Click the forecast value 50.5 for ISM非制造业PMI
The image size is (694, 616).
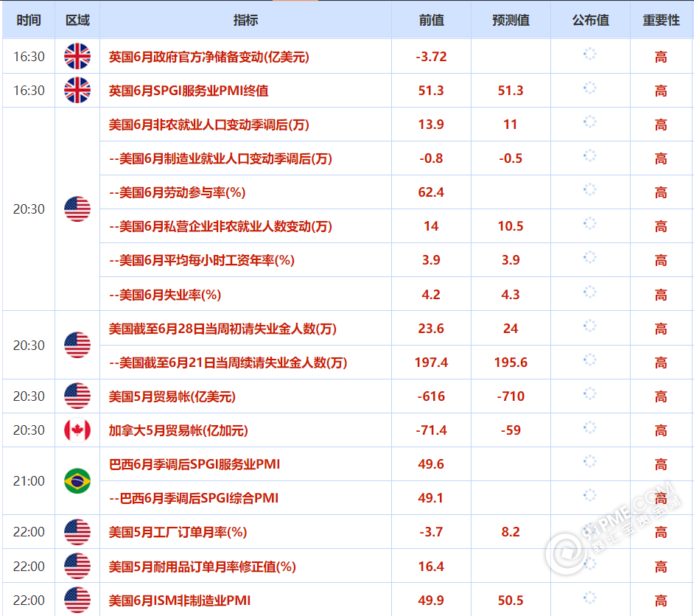[x=511, y=600]
